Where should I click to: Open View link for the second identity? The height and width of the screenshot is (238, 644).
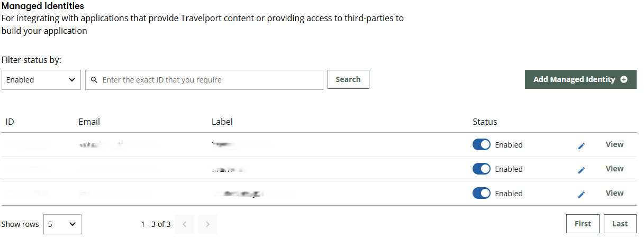(x=614, y=169)
